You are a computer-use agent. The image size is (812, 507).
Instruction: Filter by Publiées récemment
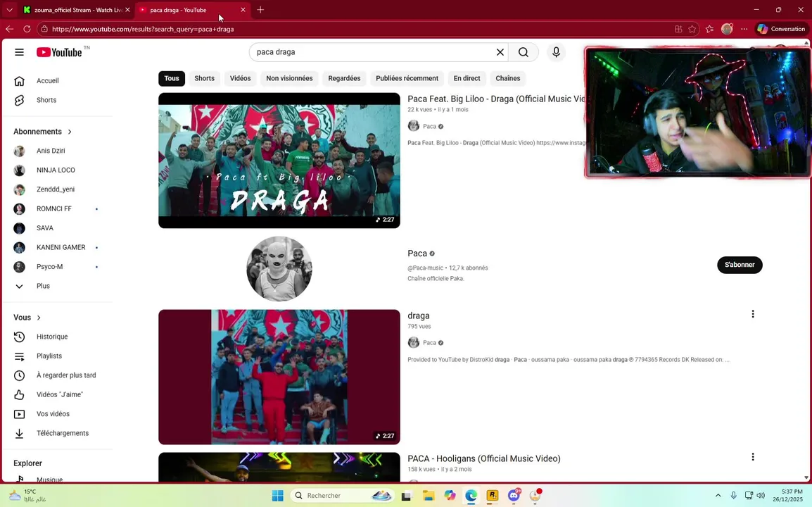tap(407, 78)
